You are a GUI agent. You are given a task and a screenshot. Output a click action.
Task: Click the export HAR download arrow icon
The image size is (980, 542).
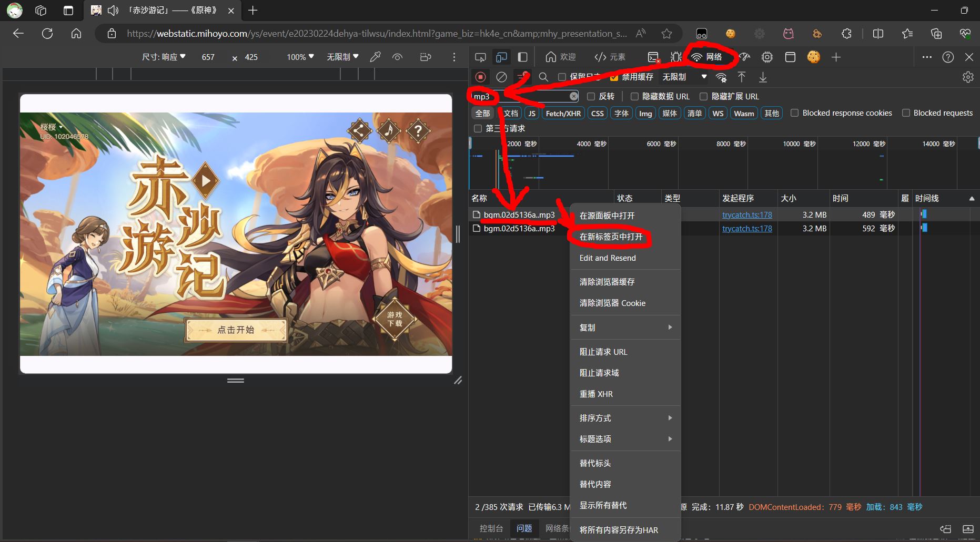763,77
